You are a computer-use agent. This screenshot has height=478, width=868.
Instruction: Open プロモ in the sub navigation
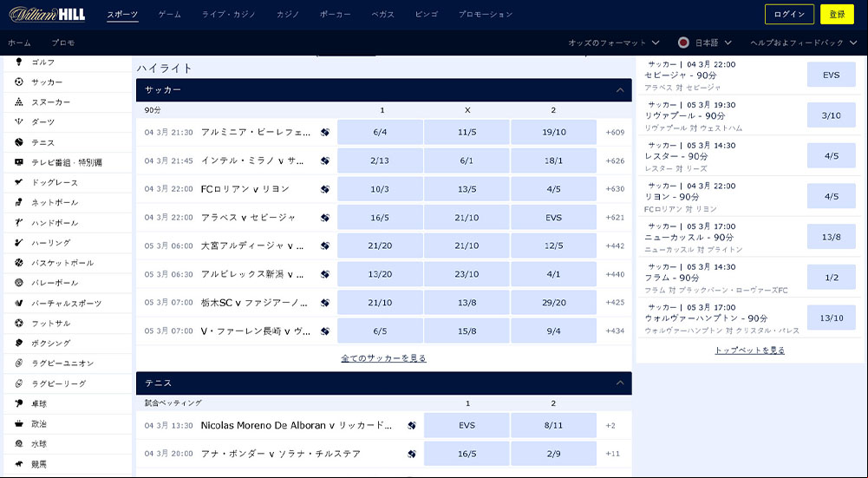[x=63, y=43]
